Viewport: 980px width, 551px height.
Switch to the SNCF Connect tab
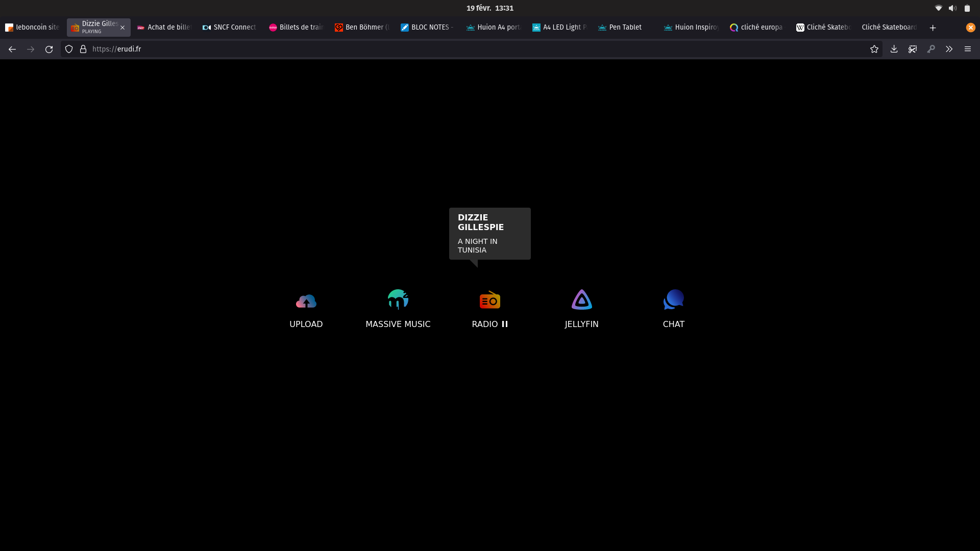pos(230,28)
